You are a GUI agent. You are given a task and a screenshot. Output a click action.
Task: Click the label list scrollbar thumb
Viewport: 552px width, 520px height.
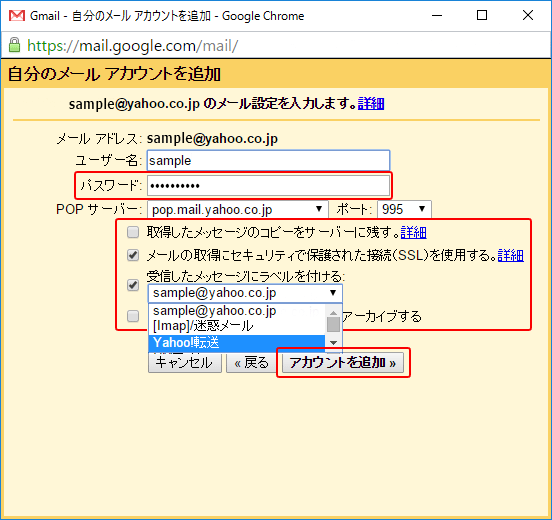pyautogui.click(x=333, y=324)
